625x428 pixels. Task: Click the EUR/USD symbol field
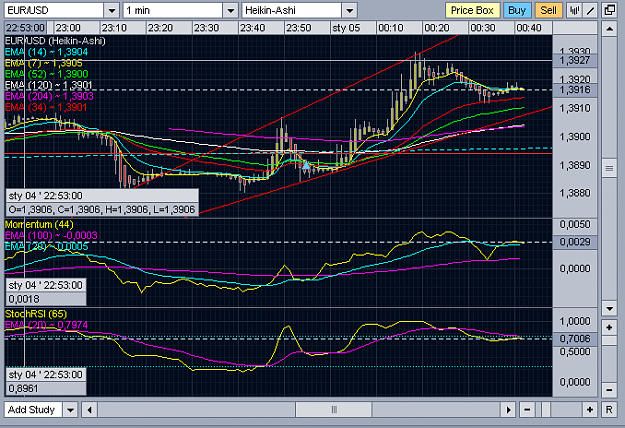[x=54, y=10]
